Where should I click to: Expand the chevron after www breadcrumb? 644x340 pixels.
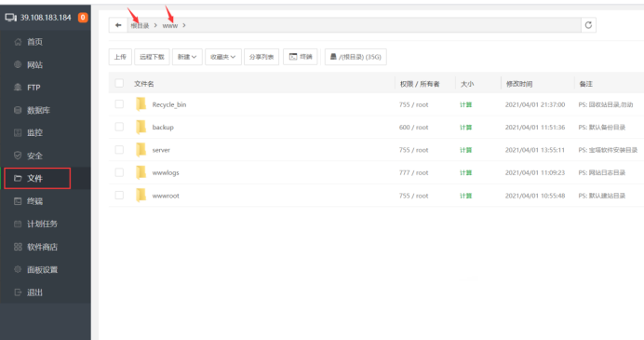184,25
